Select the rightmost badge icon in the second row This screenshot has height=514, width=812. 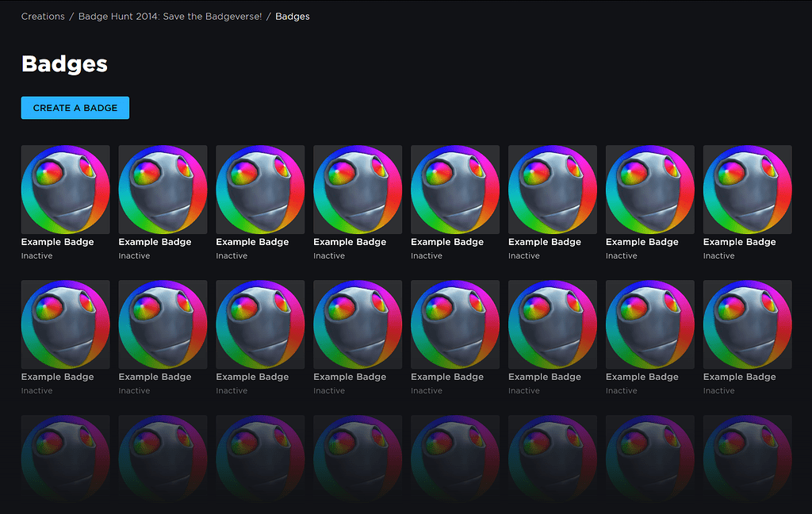point(747,324)
